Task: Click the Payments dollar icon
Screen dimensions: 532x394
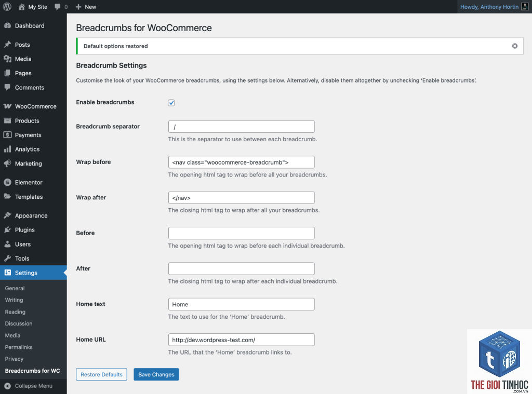Action: (7, 135)
